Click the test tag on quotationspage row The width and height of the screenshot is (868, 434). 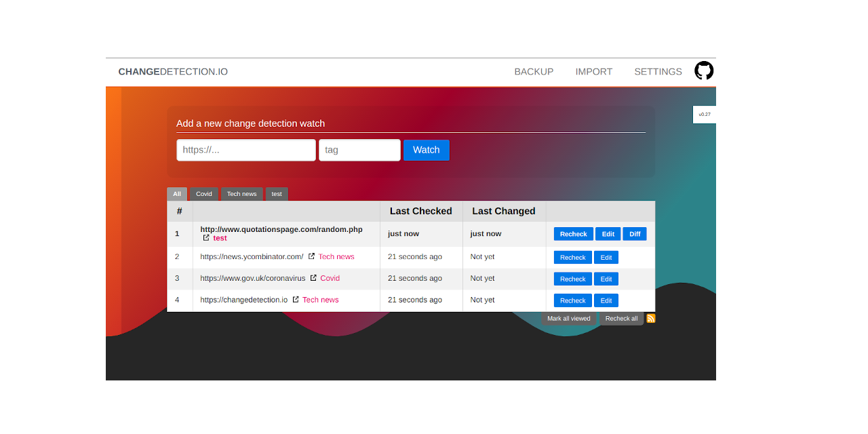220,238
